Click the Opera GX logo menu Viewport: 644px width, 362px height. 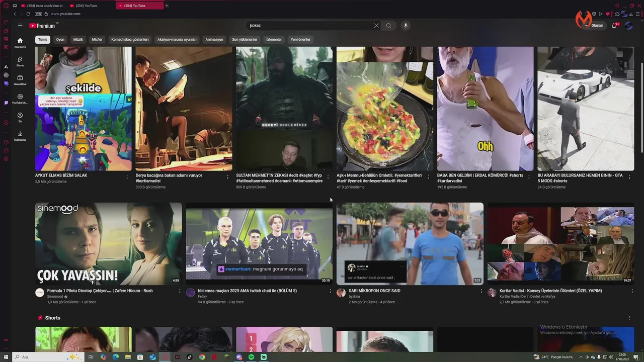[6, 6]
